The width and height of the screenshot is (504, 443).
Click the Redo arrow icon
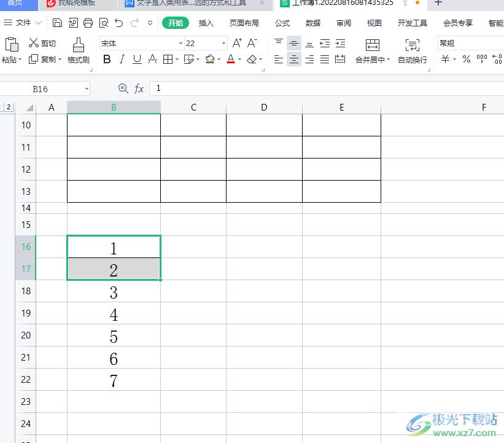134,23
